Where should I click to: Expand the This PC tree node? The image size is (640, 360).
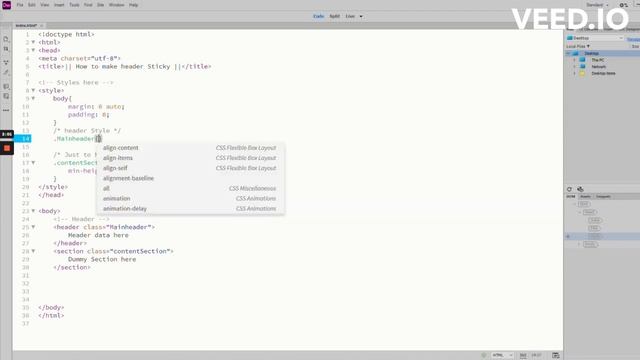(x=574, y=60)
